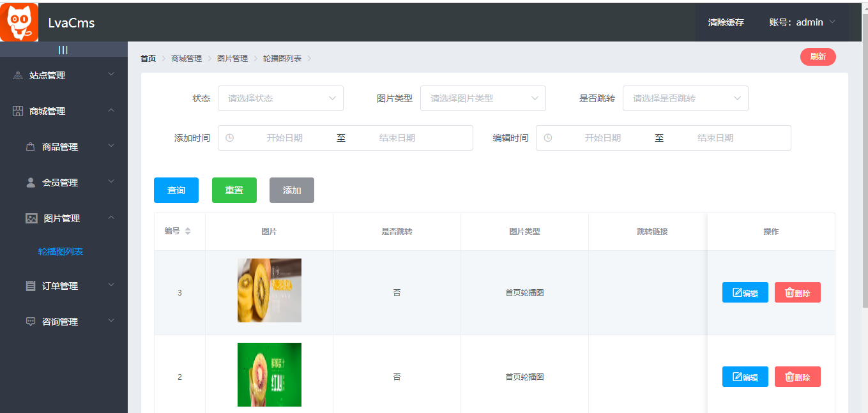
Task: Click 编辑时间 结束日期 field
Action: [715, 138]
